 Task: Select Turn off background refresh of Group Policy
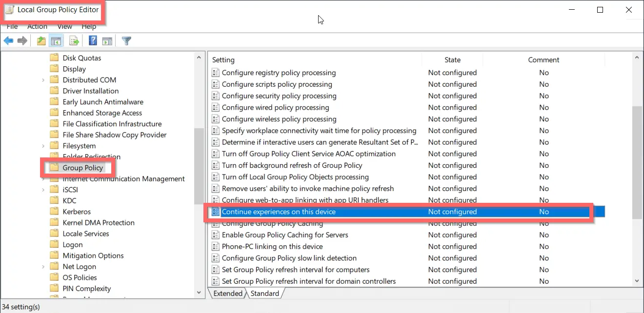(x=292, y=165)
